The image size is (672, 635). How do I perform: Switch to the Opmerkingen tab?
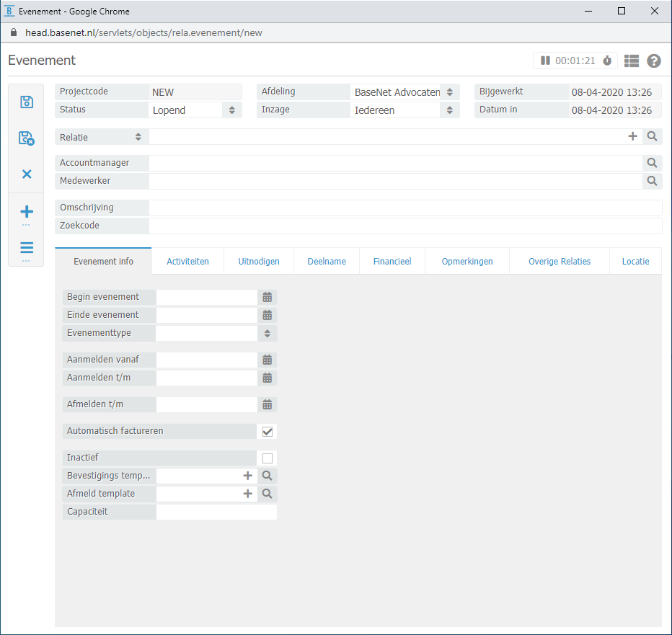(x=467, y=262)
